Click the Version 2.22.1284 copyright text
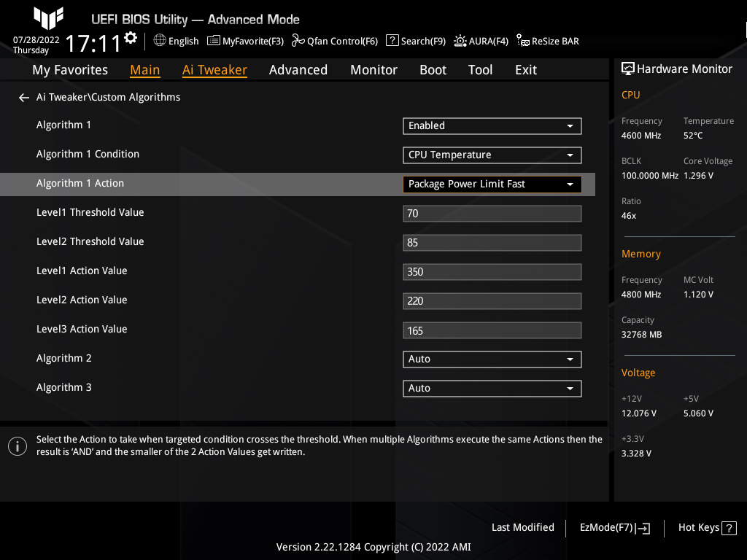The width and height of the screenshot is (747, 560). [x=373, y=547]
